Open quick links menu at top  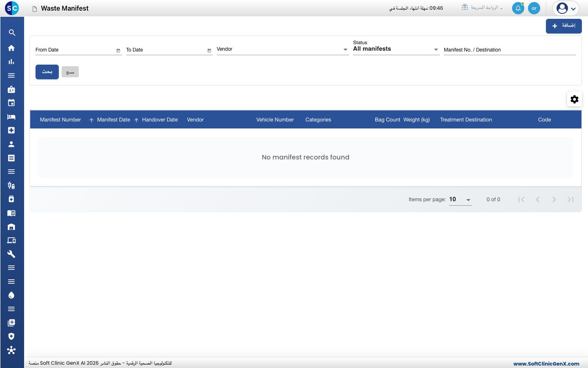pos(482,8)
